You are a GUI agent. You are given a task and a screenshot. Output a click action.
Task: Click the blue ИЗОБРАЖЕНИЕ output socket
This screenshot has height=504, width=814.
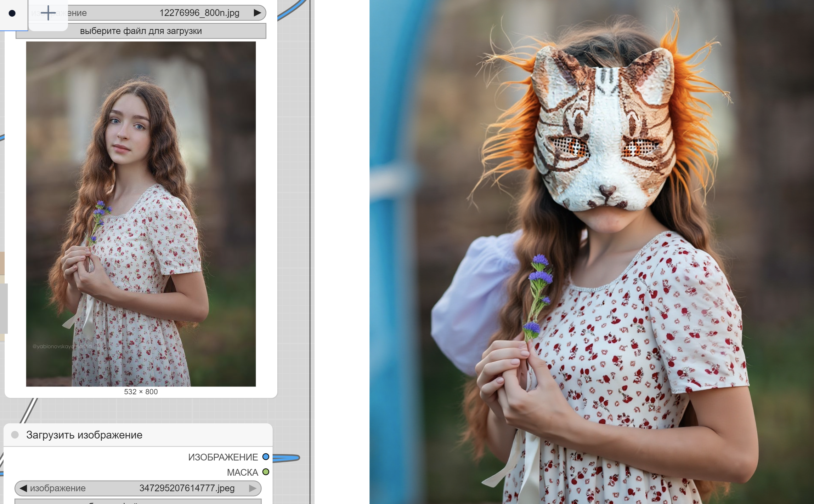click(x=266, y=457)
